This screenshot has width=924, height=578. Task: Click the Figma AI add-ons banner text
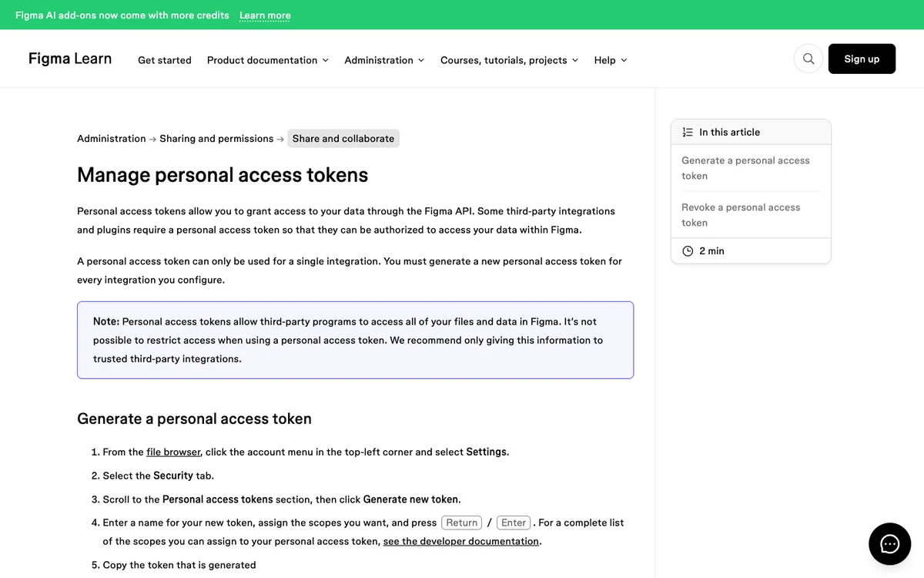tap(122, 15)
